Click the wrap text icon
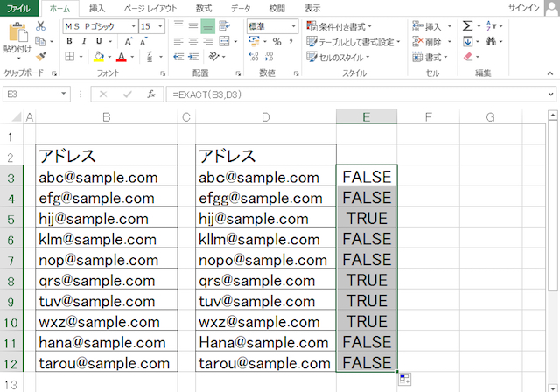The image size is (560, 392). point(224,25)
